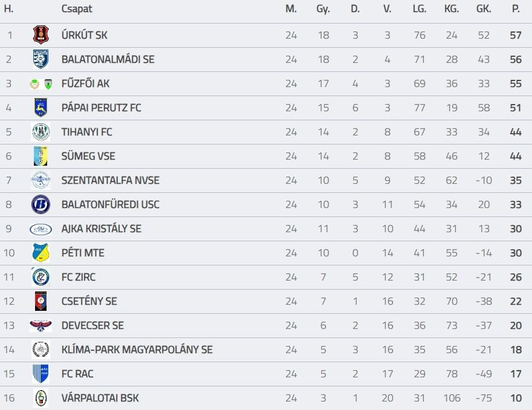Viewport: 532px width, 410px height.
Task: Click the Pápai Perutz FC crest
Action: pyautogui.click(x=41, y=108)
